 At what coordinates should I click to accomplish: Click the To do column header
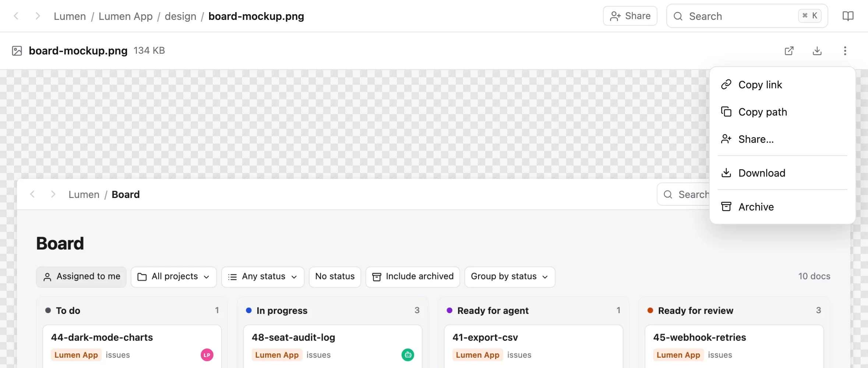click(132, 311)
